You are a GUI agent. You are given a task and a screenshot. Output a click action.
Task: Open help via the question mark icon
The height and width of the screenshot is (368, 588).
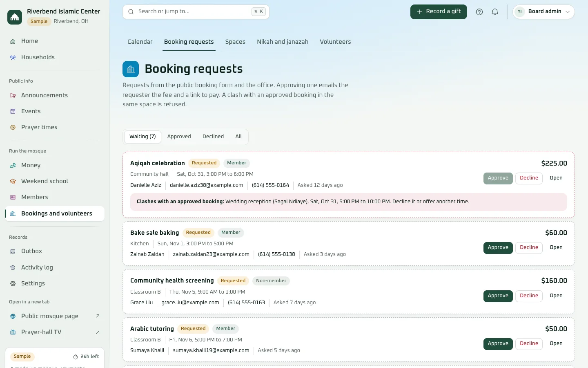click(x=479, y=12)
